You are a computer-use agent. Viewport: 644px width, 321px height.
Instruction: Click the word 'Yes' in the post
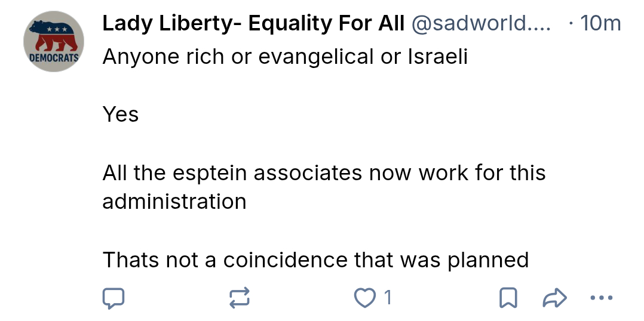coord(121,114)
